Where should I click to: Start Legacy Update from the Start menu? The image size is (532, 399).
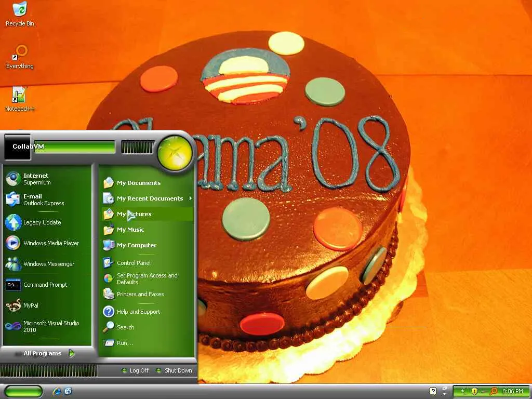coord(47,222)
